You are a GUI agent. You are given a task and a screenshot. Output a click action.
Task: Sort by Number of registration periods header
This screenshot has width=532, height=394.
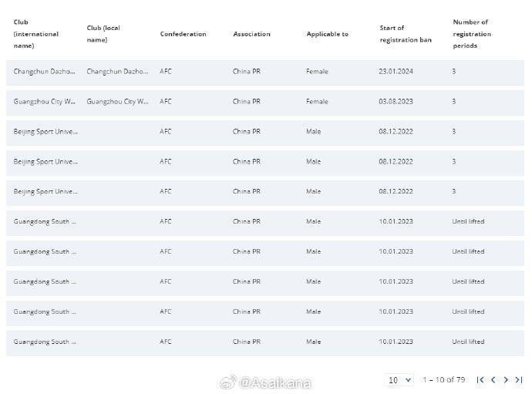click(472, 34)
